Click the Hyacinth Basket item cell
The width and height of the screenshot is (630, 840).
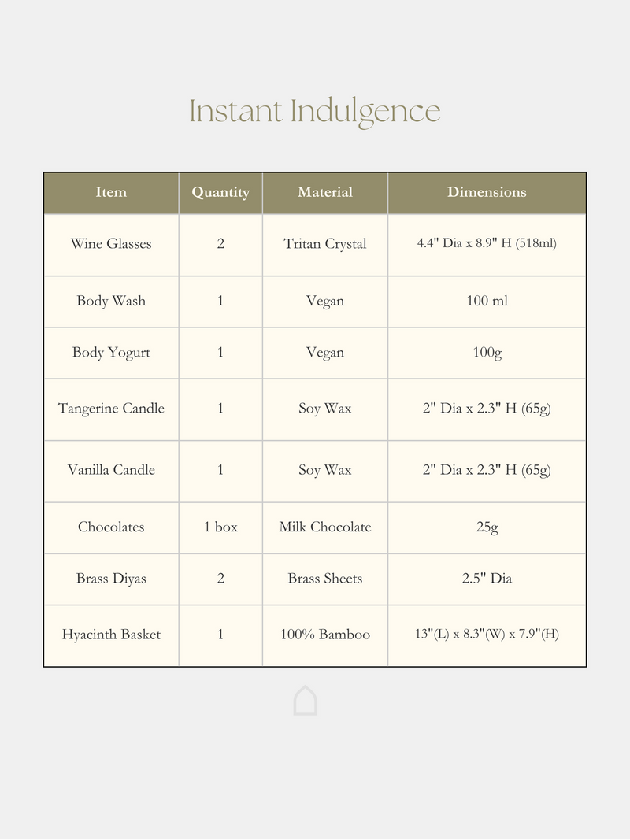click(x=111, y=635)
